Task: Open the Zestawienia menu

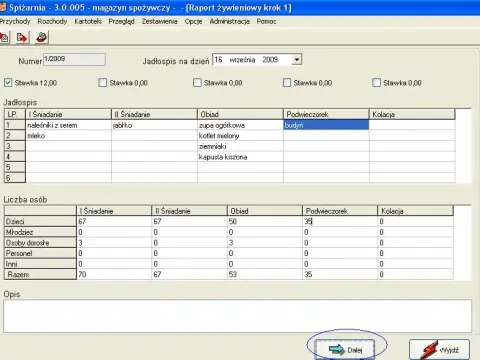Action: coord(159,21)
